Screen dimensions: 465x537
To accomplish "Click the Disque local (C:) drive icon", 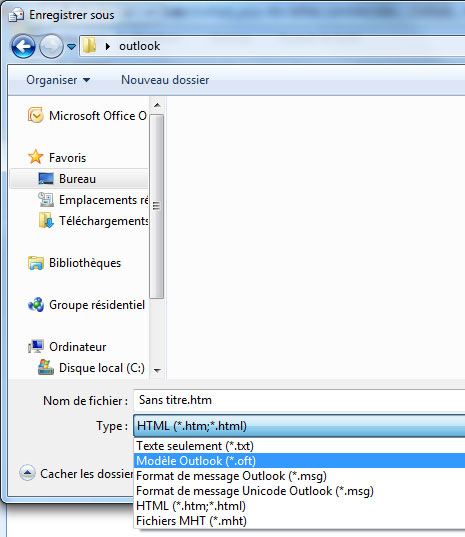I will tap(46, 367).
